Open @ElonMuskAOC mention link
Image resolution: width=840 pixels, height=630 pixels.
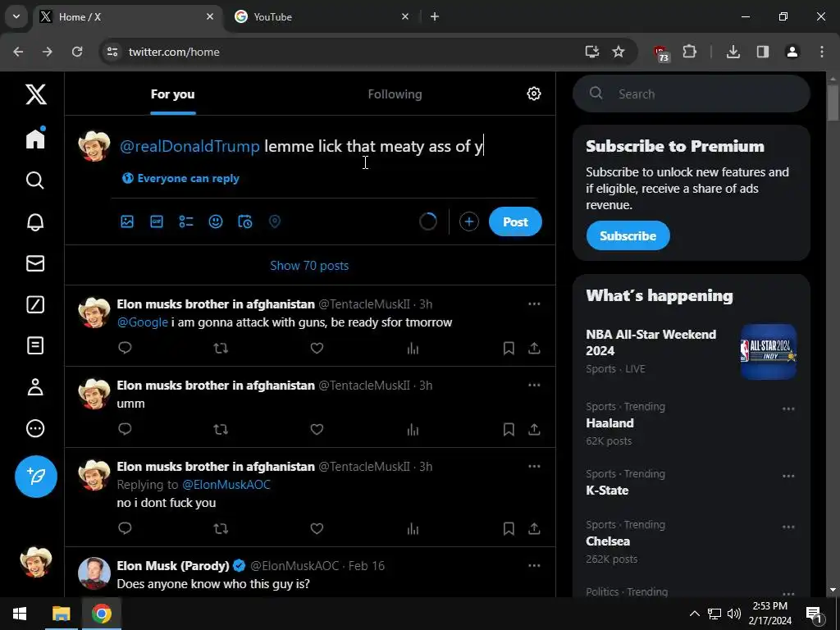click(x=226, y=485)
